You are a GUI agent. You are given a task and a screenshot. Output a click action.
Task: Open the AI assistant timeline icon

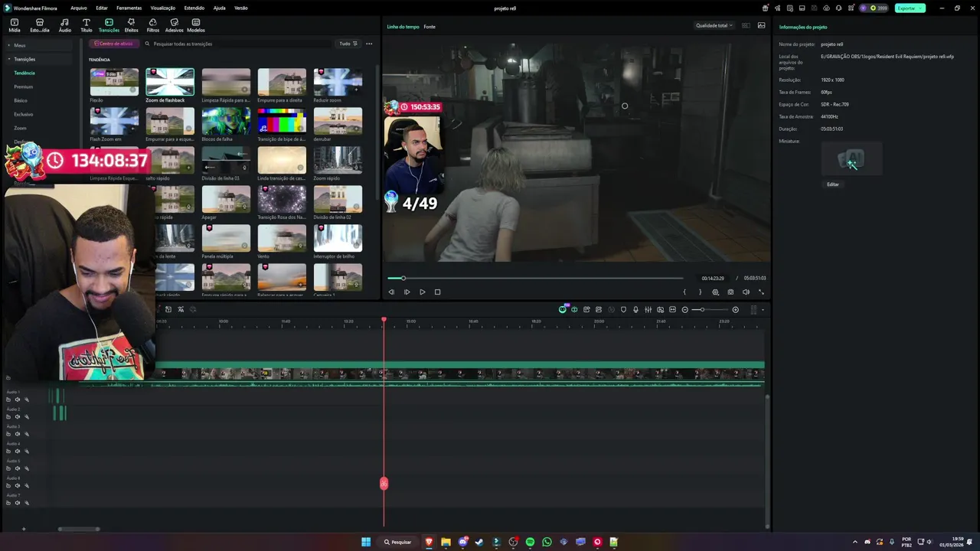pos(563,309)
